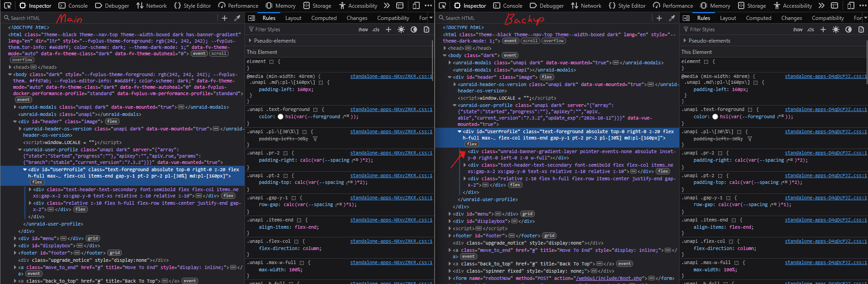Toggle light color scheme simulation in Backup Rules
This screenshot has height=284, width=868.
(836, 29)
